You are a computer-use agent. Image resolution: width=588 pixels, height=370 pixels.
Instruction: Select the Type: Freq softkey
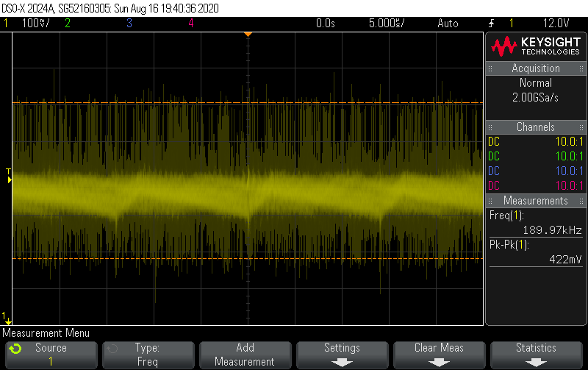click(x=148, y=355)
